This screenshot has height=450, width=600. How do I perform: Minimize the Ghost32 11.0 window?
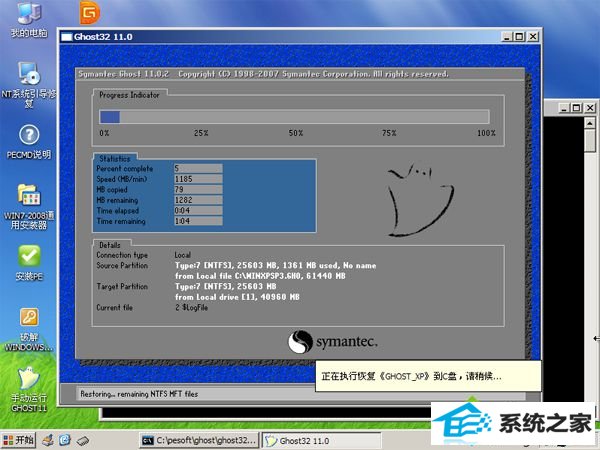tap(507, 37)
